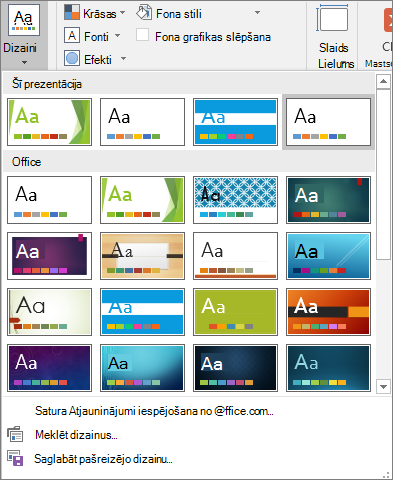Toggle the Fona grafikas slēpšana checkbox
The width and height of the screenshot is (393, 480).
pos(142,35)
